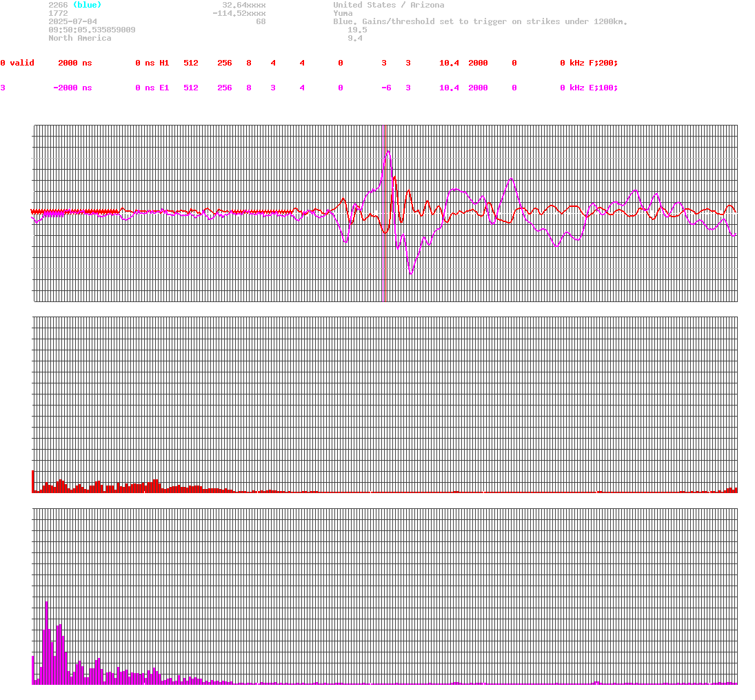Click the "North America" region text
755x700 pixels.
click(80, 38)
